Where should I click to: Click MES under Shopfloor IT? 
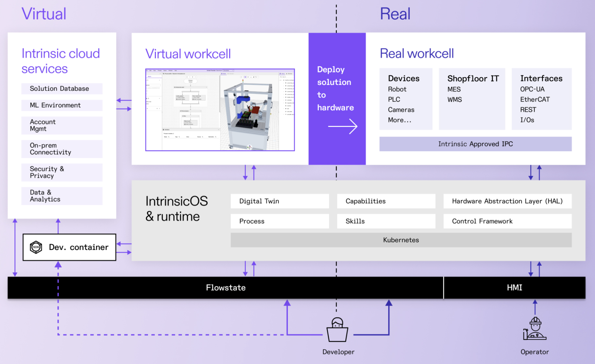tap(454, 89)
